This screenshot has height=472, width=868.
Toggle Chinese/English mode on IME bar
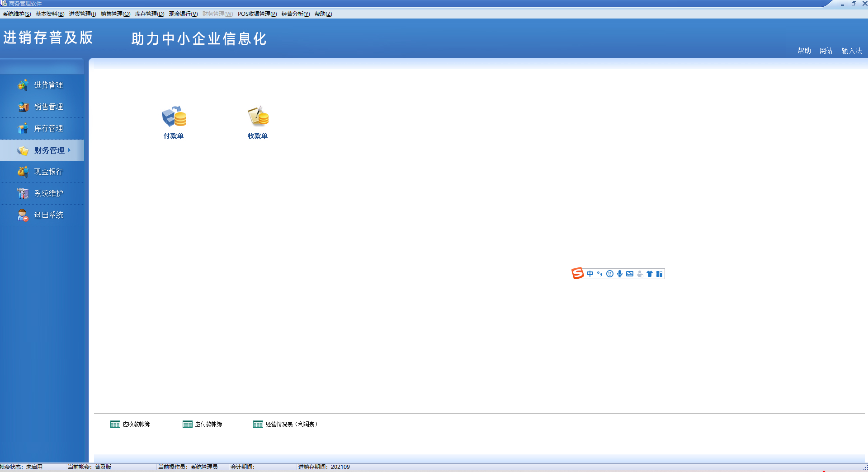590,274
